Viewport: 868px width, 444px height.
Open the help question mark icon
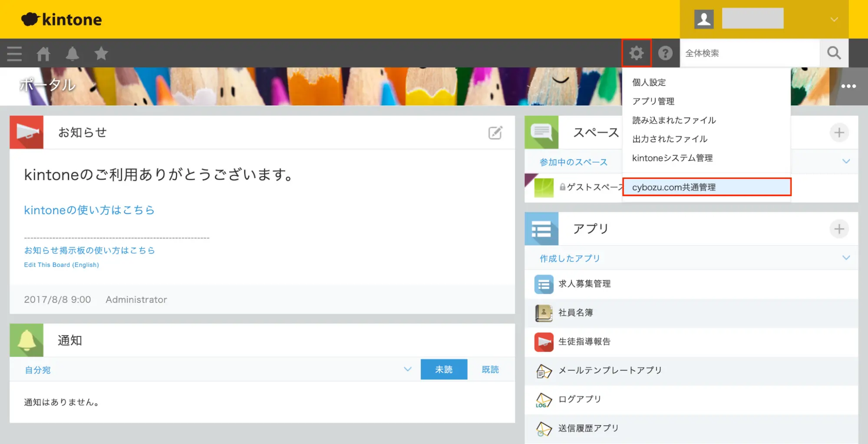click(665, 53)
